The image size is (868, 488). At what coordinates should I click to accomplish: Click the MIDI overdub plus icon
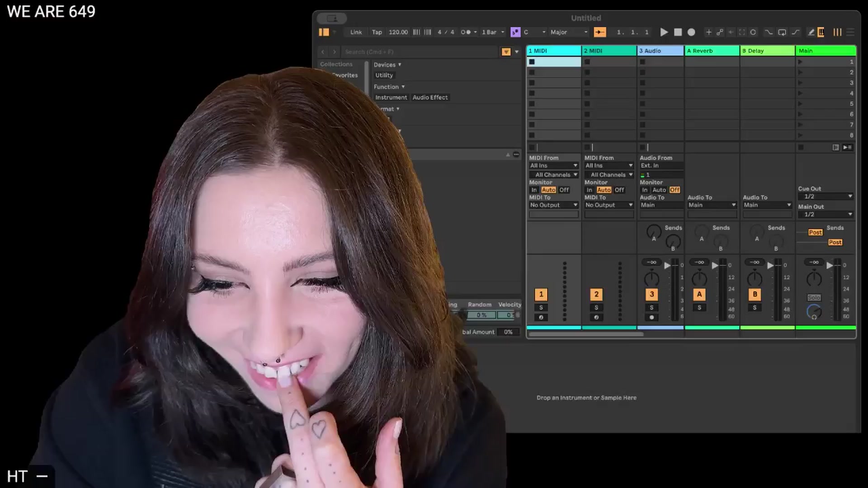[x=708, y=32]
